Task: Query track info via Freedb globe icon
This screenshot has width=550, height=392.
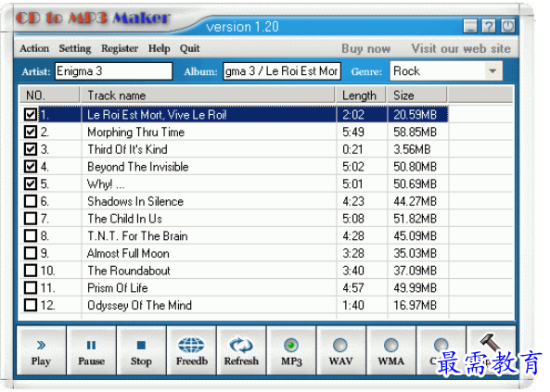Action: point(191,350)
